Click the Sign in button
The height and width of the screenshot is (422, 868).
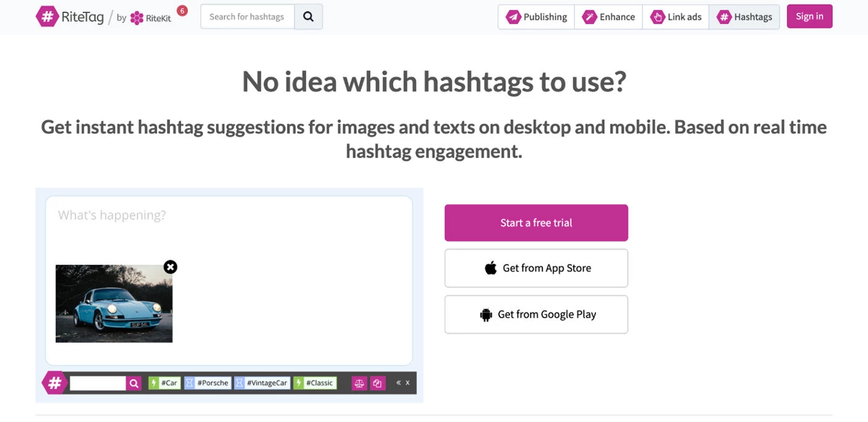(x=809, y=17)
